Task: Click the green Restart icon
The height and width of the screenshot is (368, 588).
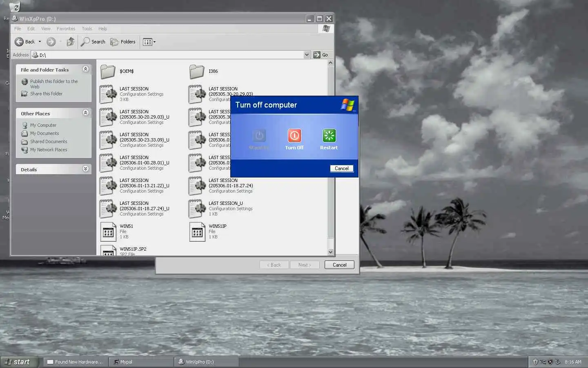Action: (x=329, y=136)
